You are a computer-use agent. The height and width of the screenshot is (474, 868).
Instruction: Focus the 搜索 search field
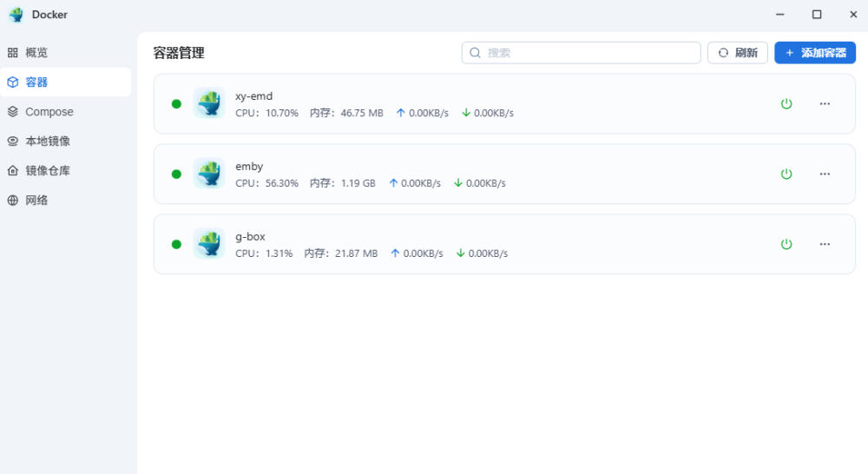(582, 53)
